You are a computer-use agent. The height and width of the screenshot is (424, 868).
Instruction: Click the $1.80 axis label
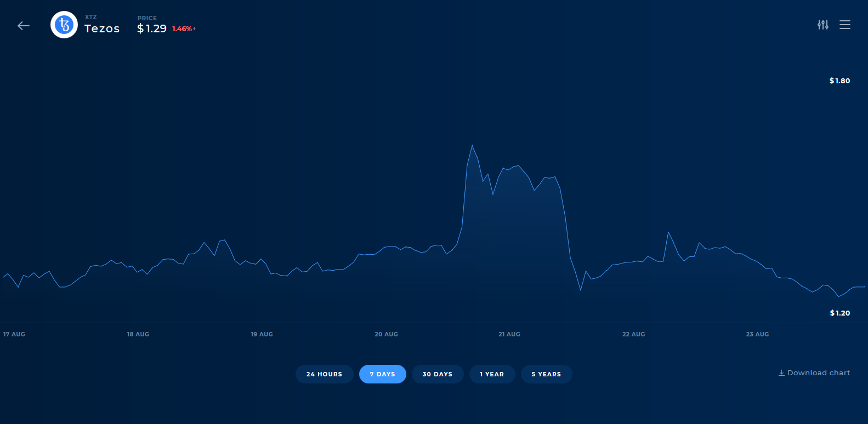839,81
